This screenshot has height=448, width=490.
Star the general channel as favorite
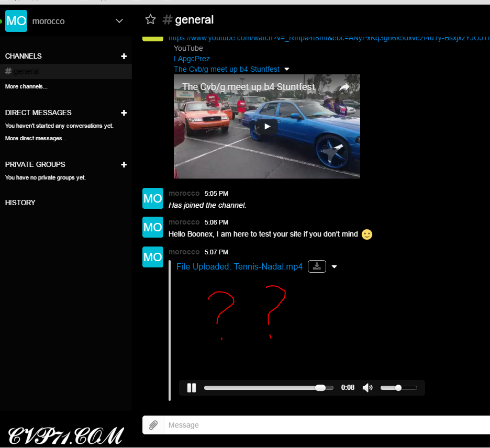coord(150,20)
